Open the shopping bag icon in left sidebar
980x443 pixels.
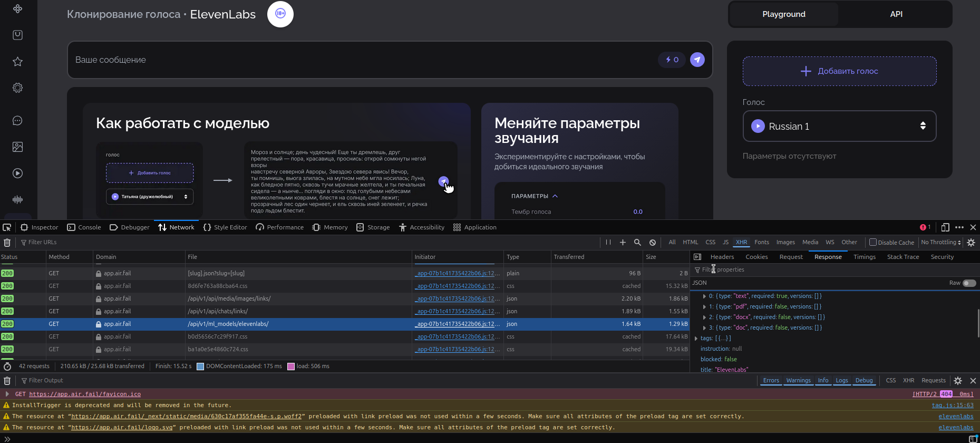17,35
